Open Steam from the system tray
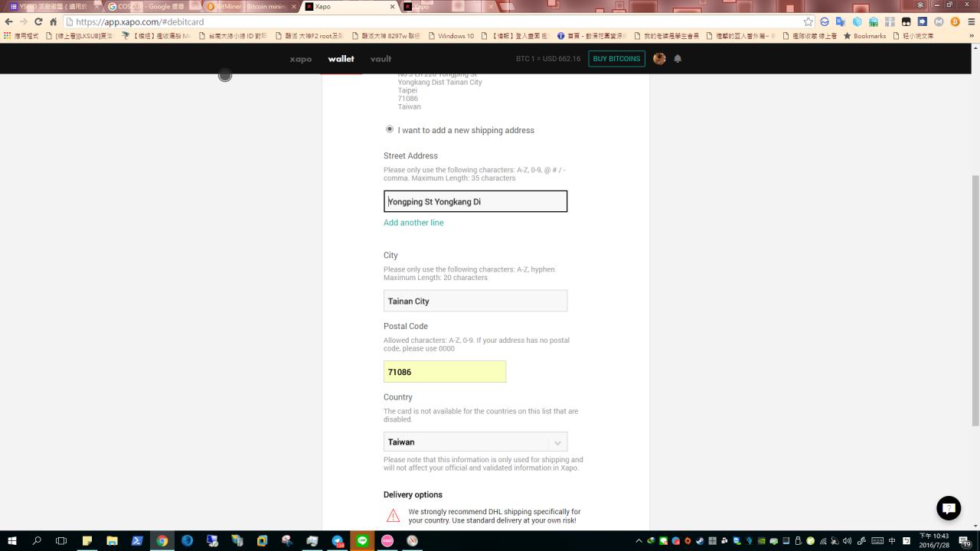This screenshot has width=980, height=551. pyautogui.click(x=700, y=541)
